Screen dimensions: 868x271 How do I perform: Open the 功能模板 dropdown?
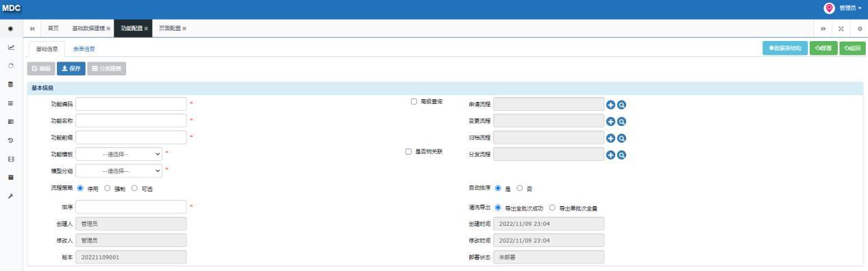(119, 154)
